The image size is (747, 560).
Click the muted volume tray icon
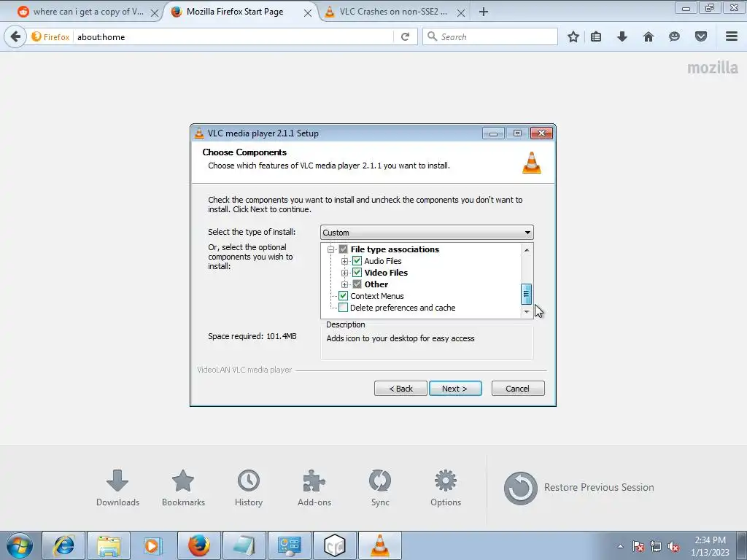click(x=673, y=547)
